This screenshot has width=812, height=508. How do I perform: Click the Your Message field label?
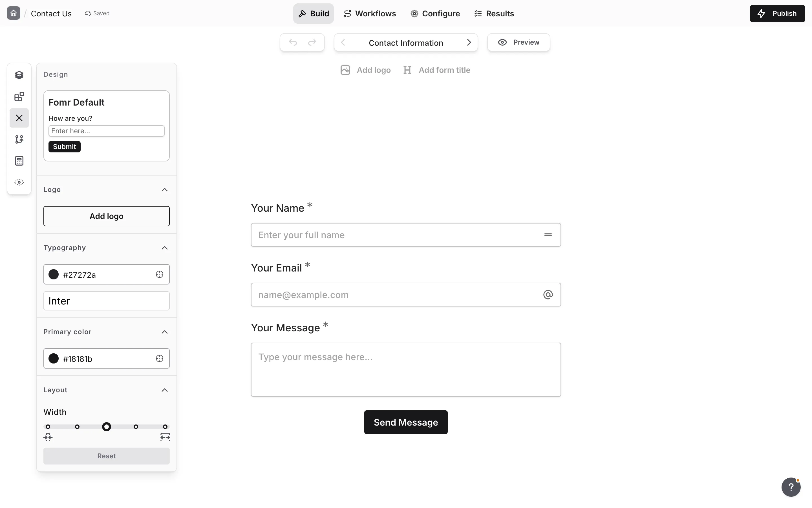[285, 328]
